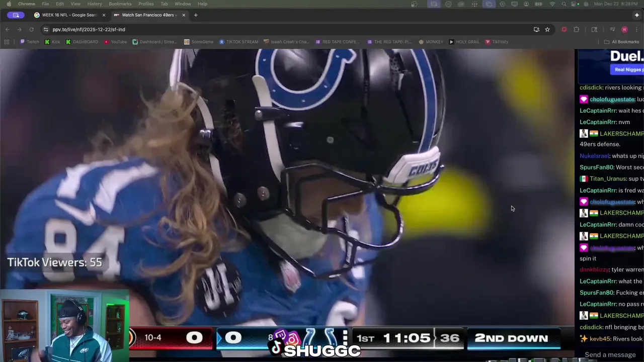Open the TIKTOK STREAM bookmark

239,42
